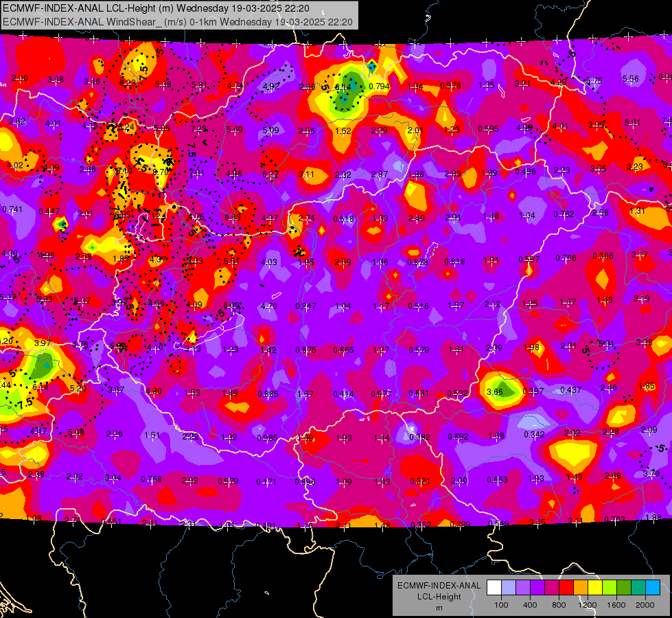Viewport: 672px width, 618px height.
Task: Click the grid value 0.979
Action: tap(228, 481)
